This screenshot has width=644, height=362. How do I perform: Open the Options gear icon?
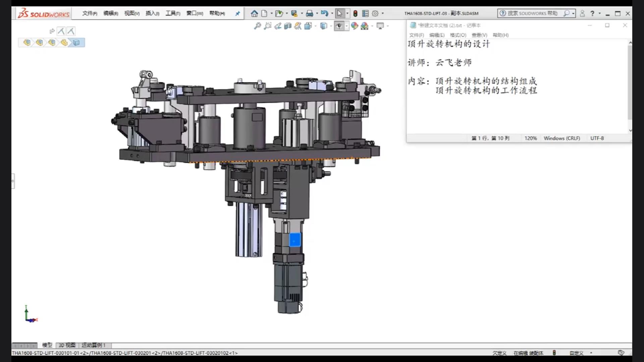pos(375,13)
